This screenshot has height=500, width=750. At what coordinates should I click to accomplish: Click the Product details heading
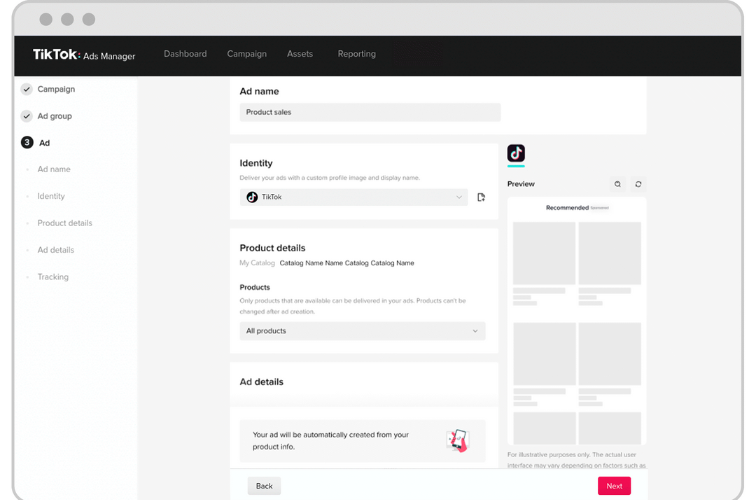click(272, 248)
